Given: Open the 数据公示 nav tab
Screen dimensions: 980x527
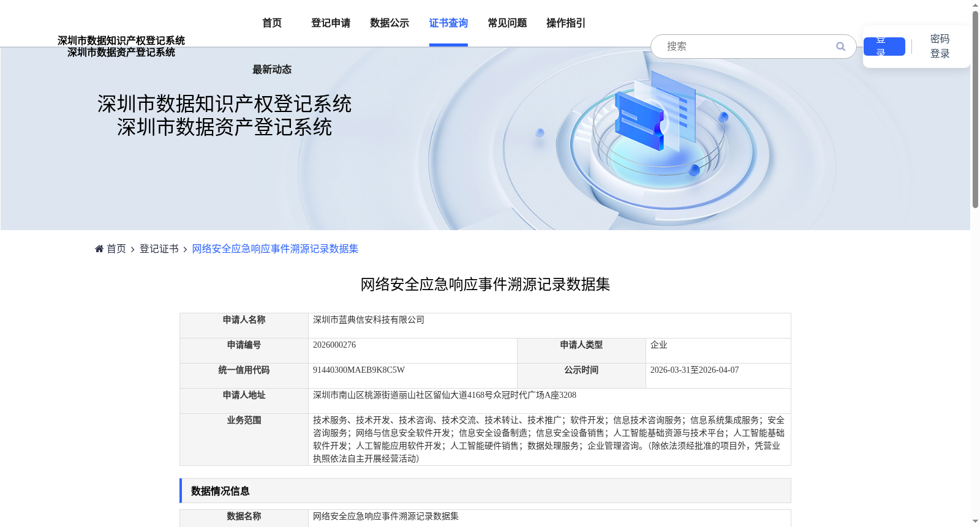Looking at the screenshot, I should click(390, 23).
